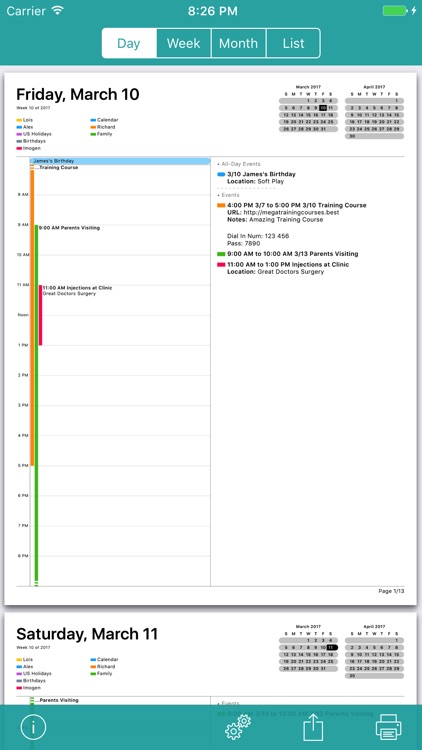Image resolution: width=422 pixels, height=750 pixels.
Task: Tap the ...Parents Visiting event on Saturday page
Action: coord(56,700)
